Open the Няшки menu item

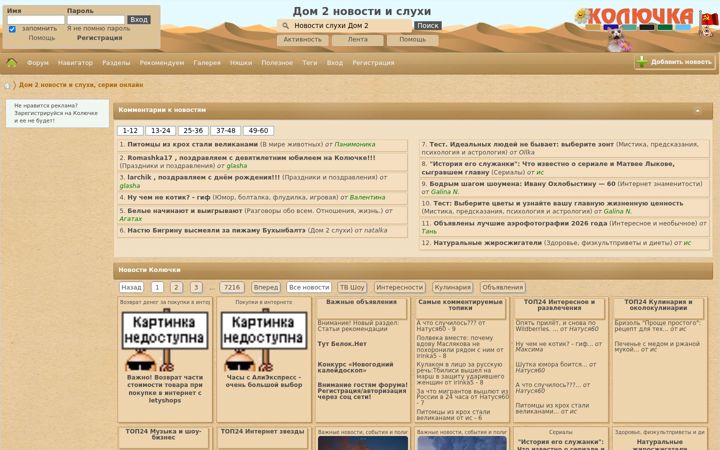[241, 62]
